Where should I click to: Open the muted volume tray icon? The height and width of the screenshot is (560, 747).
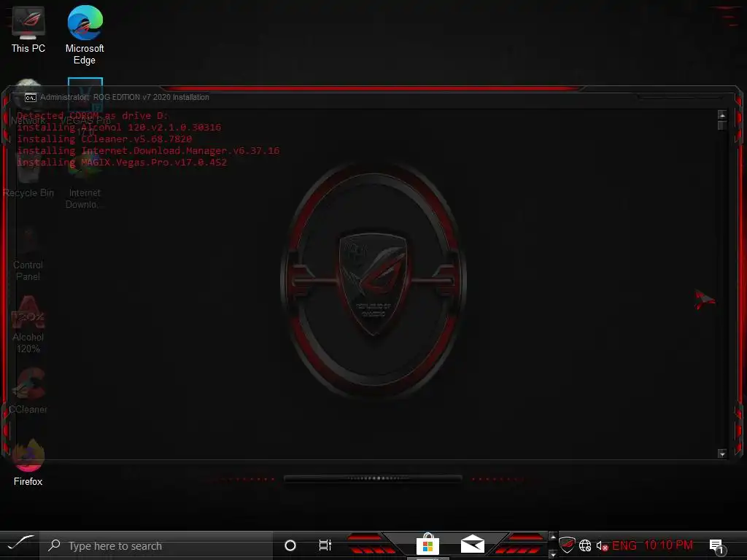(602, 545)
